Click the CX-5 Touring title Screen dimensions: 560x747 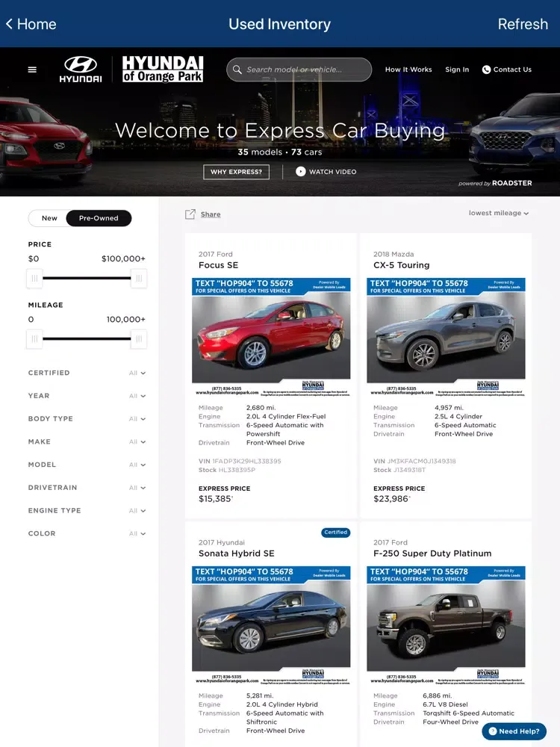click(402, 265)
